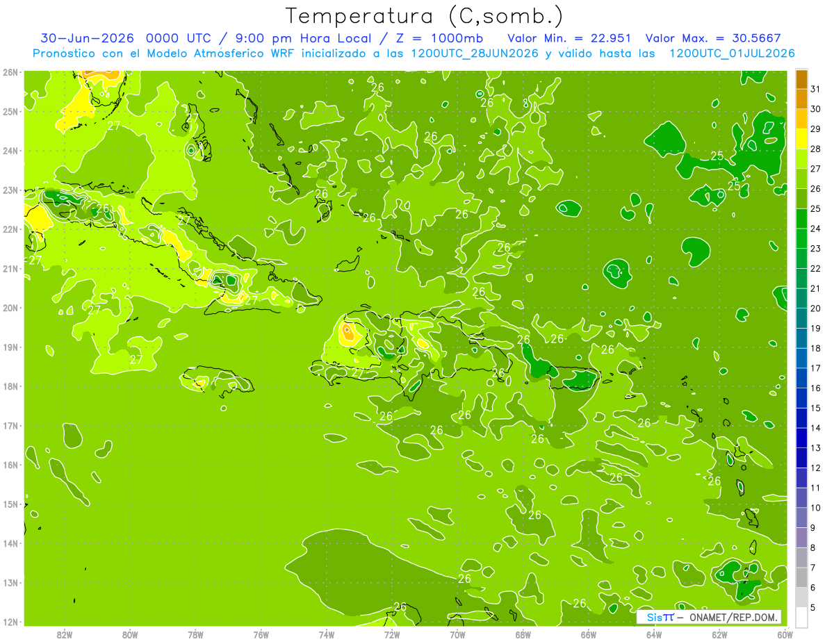Click the yellow legend band between 28 and 29
This screenshot has width=834, height=644.
click(801, 139)
